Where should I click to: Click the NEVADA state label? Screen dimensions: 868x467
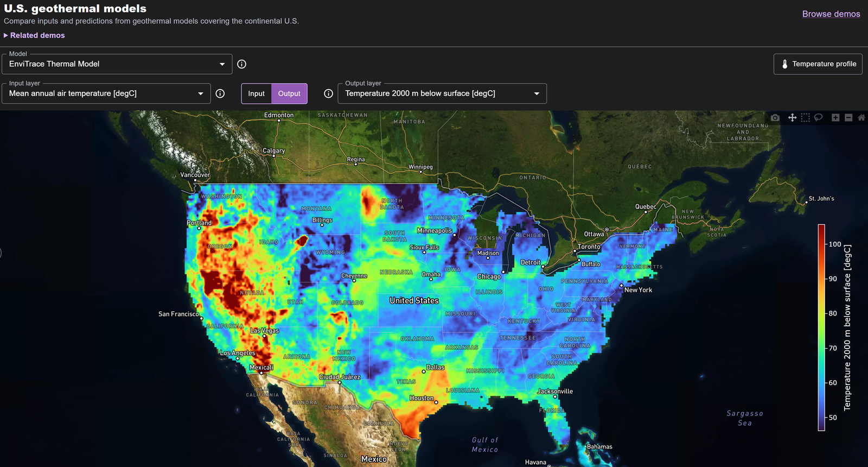pyautogui.click(x=252, y=293)
